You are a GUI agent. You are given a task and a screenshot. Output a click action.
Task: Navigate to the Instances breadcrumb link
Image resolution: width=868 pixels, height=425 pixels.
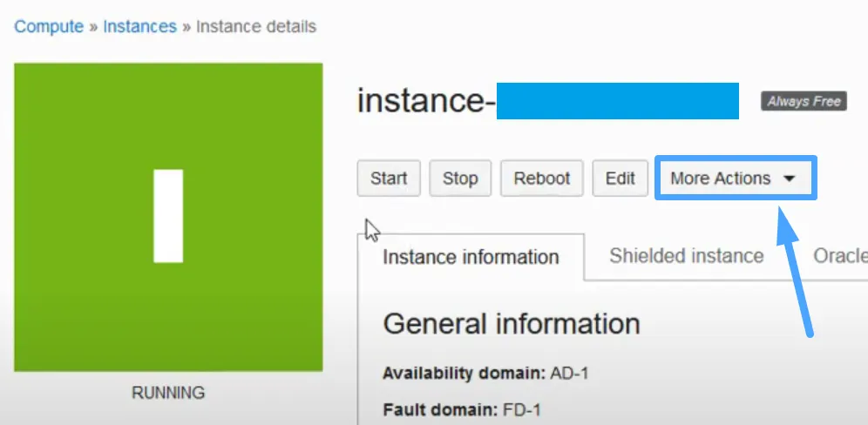pos(139,26)
